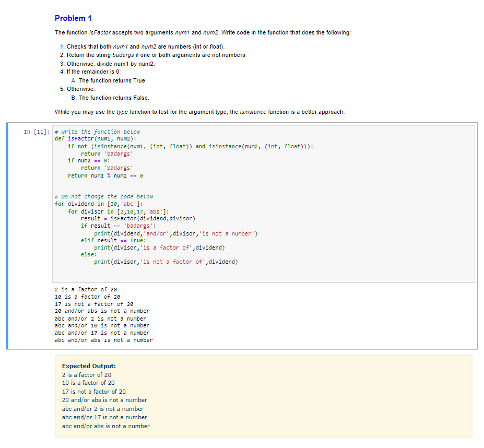Click the Problem 1 heading
This screenshot has width=484, height=448.
pos(73,18)
